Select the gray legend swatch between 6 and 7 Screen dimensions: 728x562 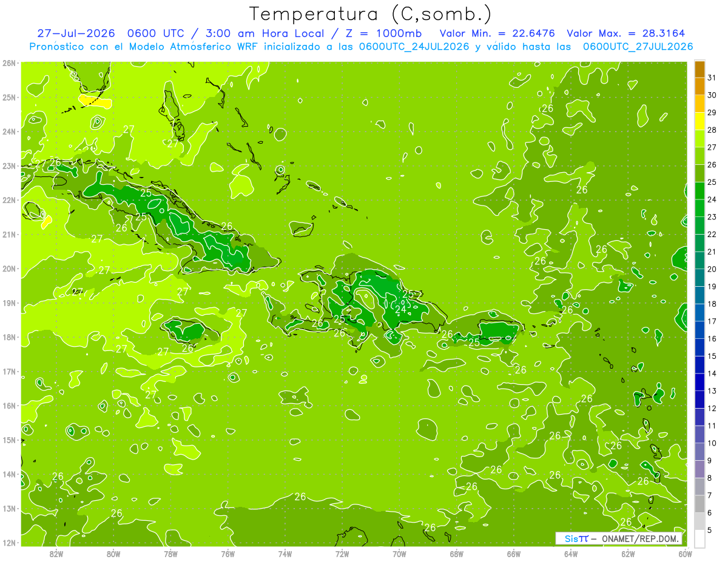click(699, 504)
